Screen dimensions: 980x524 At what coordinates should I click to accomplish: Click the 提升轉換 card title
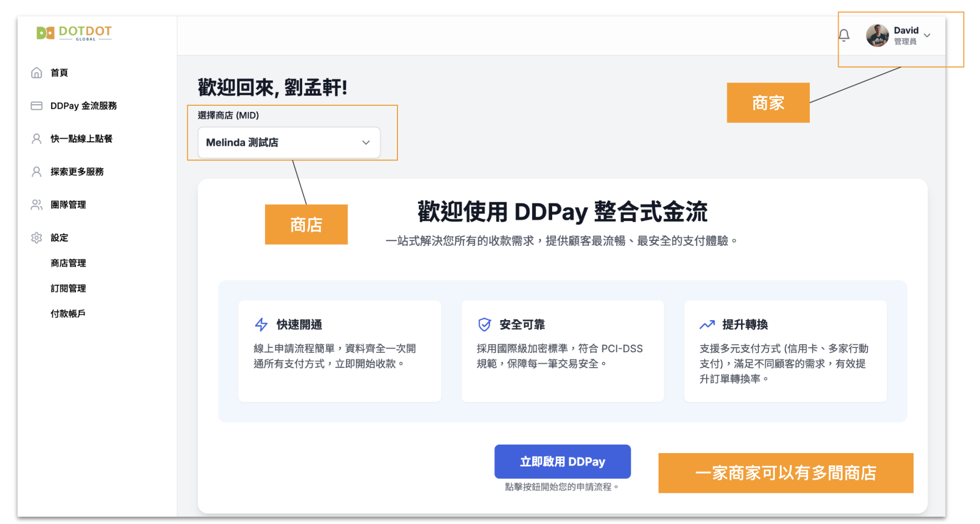(x=745, y=325)
